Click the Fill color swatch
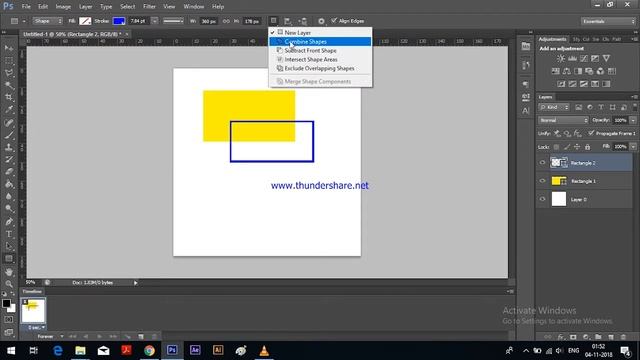Viewport: 640px width, 360px height. [85, 21]
